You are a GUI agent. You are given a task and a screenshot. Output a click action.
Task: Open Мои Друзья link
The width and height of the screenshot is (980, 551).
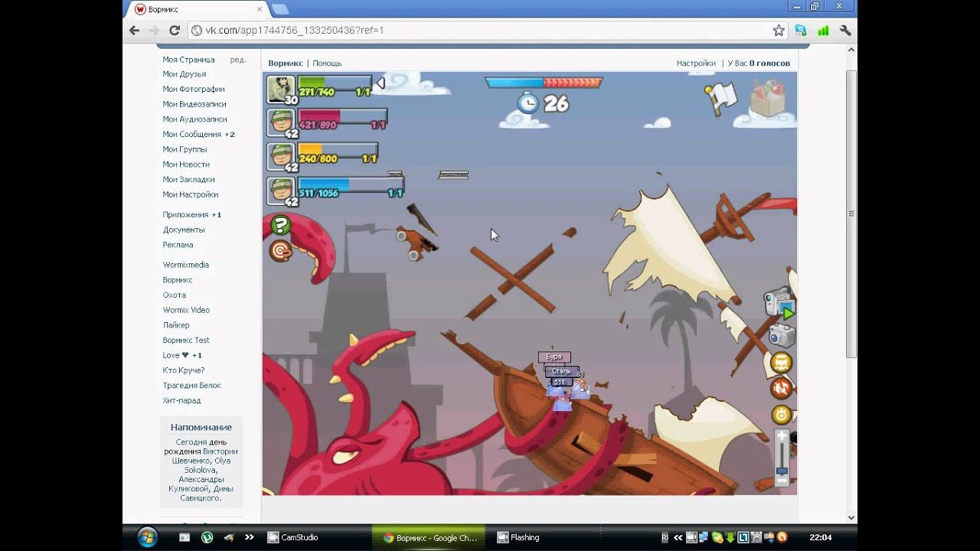(185, 74)
